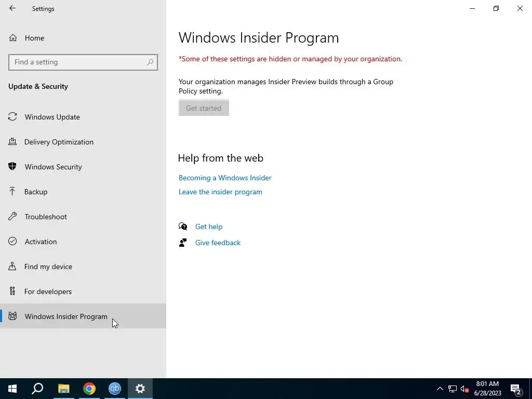Viewport: 532px width, 399px height.
Task: Open the Becoming a Windows Insider link
Action: pos(225,178)
